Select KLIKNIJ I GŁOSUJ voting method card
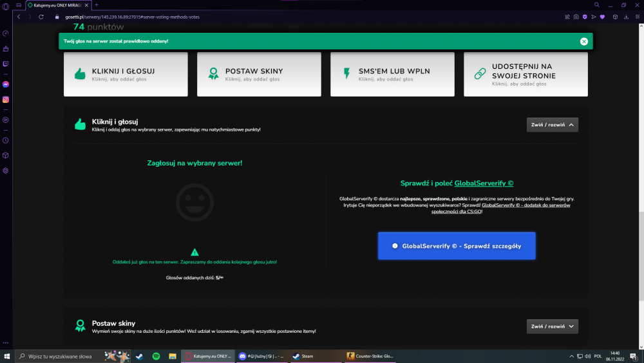This screenshot has height=363, width=644. click(x=126, y=74)
